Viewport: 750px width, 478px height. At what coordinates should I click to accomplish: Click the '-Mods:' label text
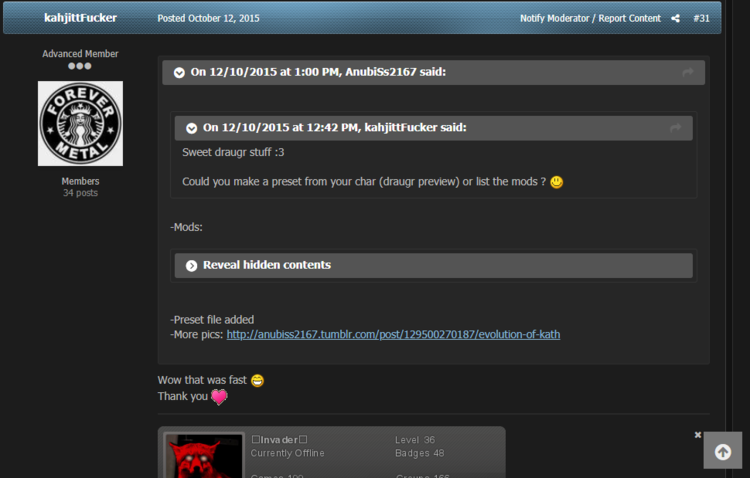(x=186, y=227)
